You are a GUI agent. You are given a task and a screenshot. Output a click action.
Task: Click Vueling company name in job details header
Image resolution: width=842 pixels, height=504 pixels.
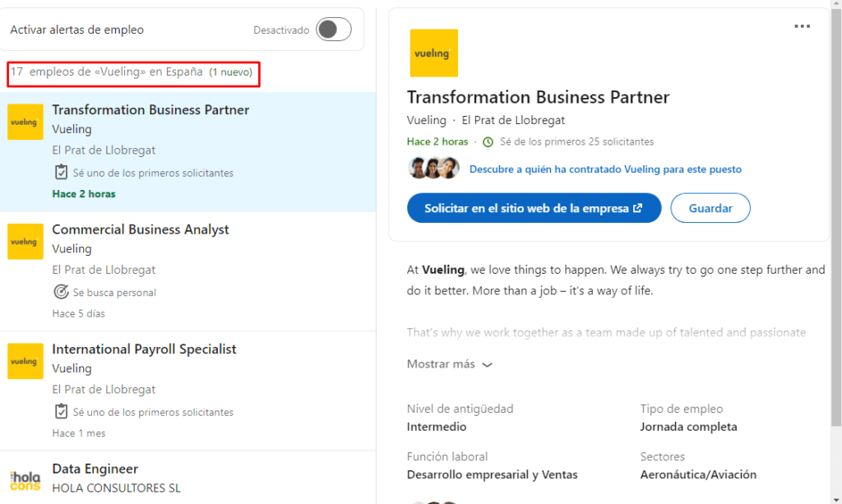[427, 120]
